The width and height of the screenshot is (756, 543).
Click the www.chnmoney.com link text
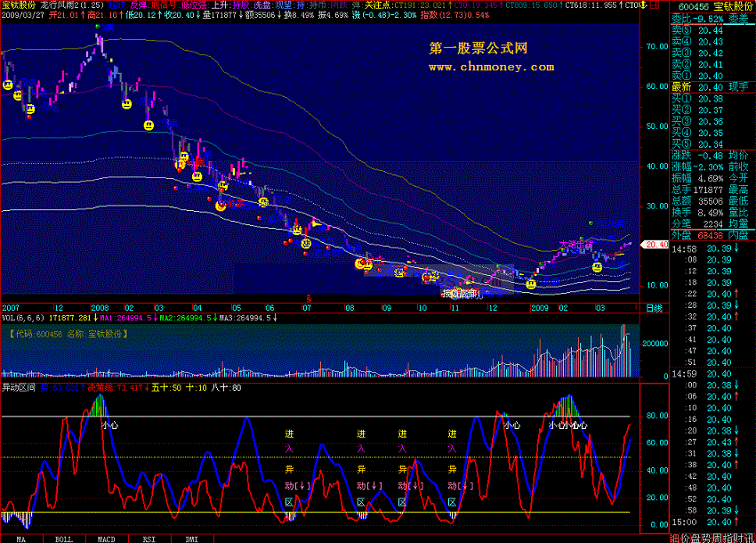(x=491, y=67)
